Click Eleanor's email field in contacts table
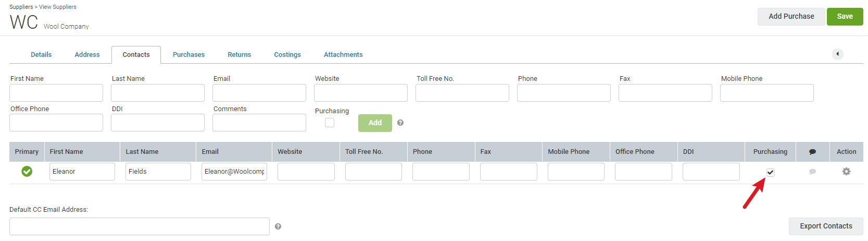 [x=234, y=172]
